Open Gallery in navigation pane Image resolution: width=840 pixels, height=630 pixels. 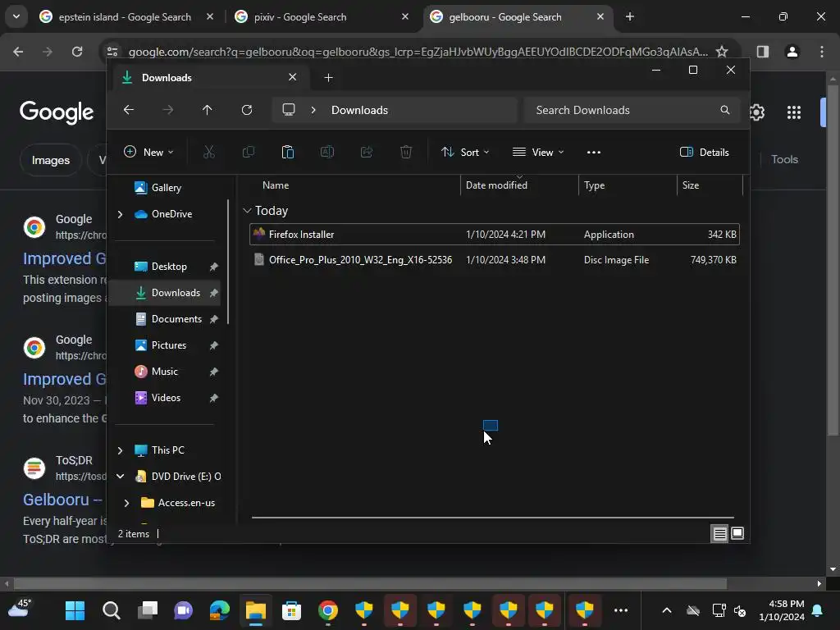click(166, 188)
